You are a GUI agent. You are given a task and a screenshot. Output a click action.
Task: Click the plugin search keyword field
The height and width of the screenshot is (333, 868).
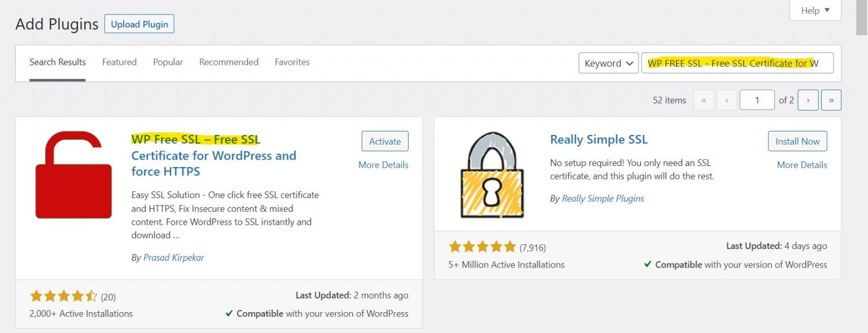[x=737, y=63]
